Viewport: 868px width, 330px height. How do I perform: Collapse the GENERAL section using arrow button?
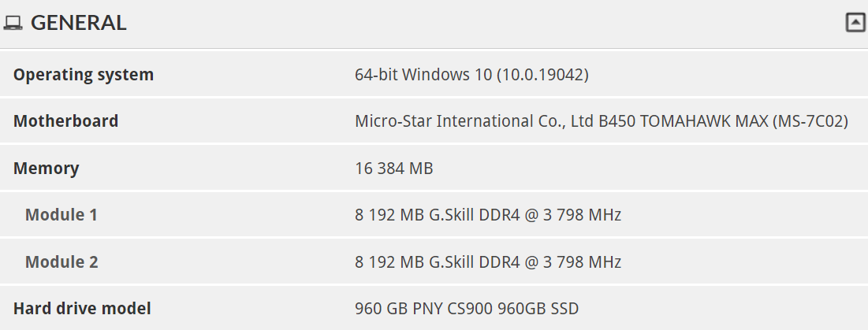[855, 23]
